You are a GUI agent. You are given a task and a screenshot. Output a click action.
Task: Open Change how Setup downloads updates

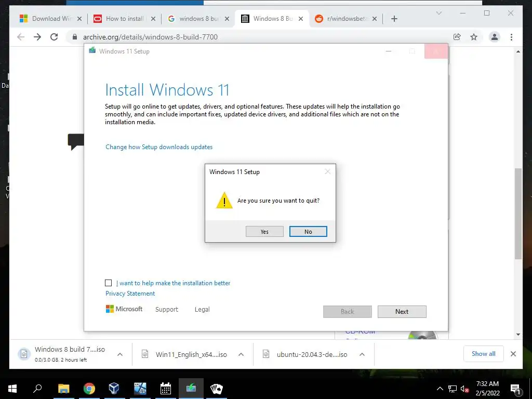tap(159, 147)
